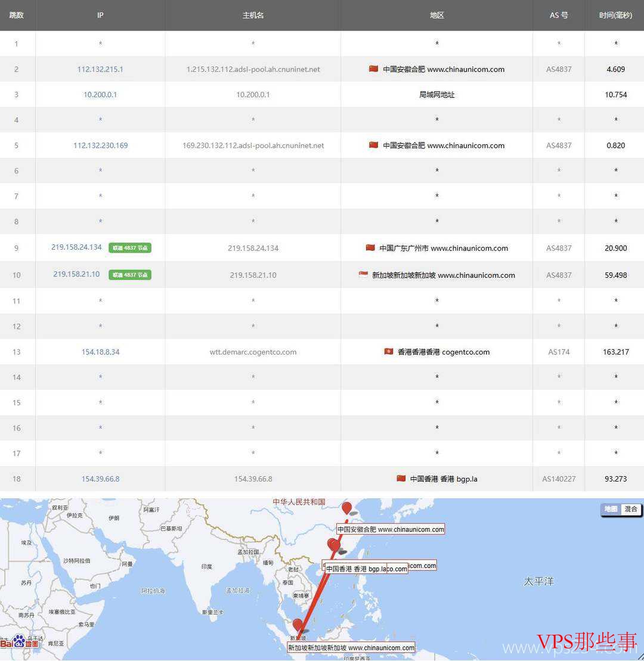This screenshot has width=644, height=661.
Task: Click latency value 20.900
Action: (x=616, y=249)
